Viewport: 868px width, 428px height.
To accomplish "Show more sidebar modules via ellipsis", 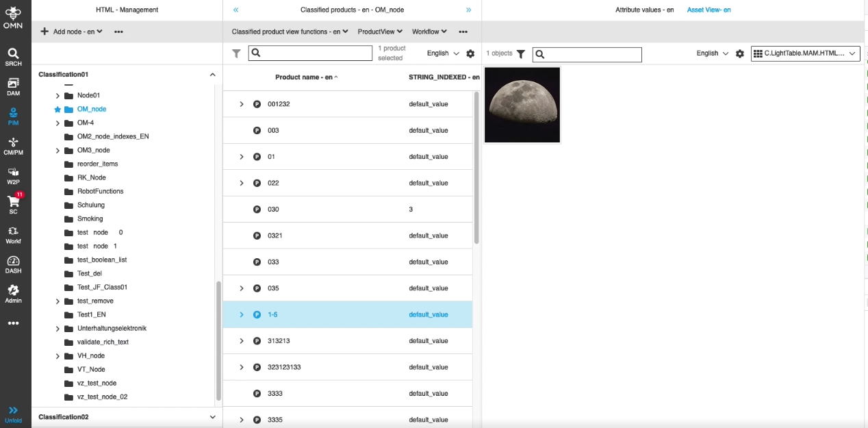I will pyautogui.click(x=14, y=323).
